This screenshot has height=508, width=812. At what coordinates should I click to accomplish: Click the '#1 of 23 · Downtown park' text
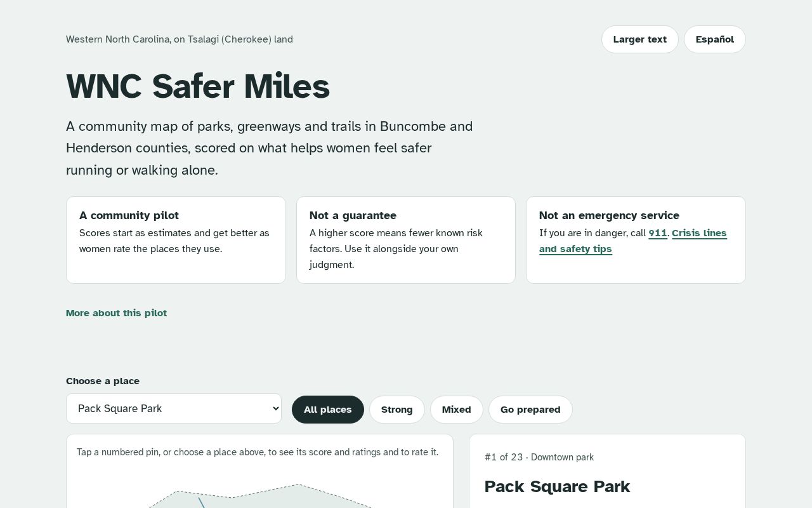[539, 457]
